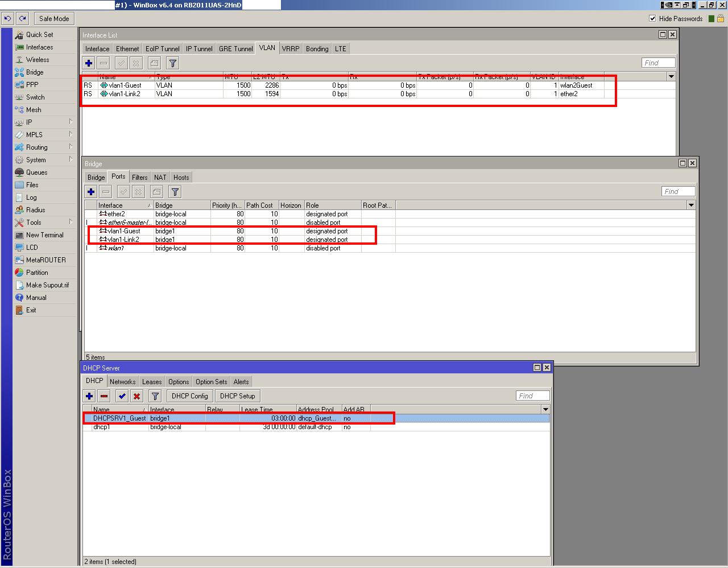This screenshot has height=568, width=728.
Task: Switch to the Ethernet tab in Interface List
Action: [127, 49]
